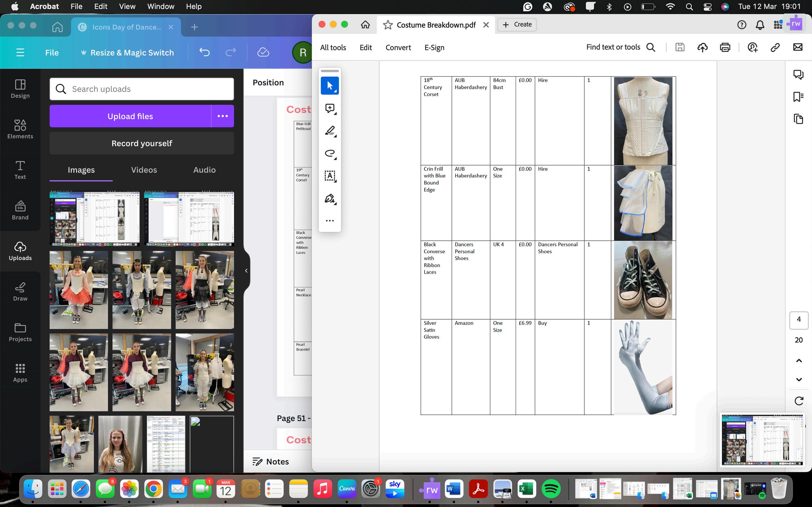Viewport: 812px width, 507px height.
Task: Click the Upload files button
Action: (x=130, y=116)
